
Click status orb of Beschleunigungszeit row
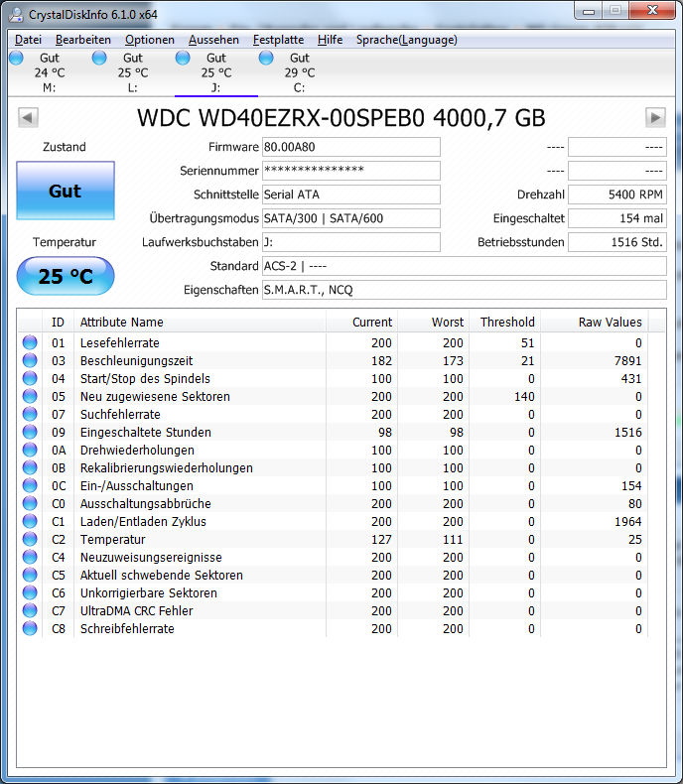[x=30, y=360]
